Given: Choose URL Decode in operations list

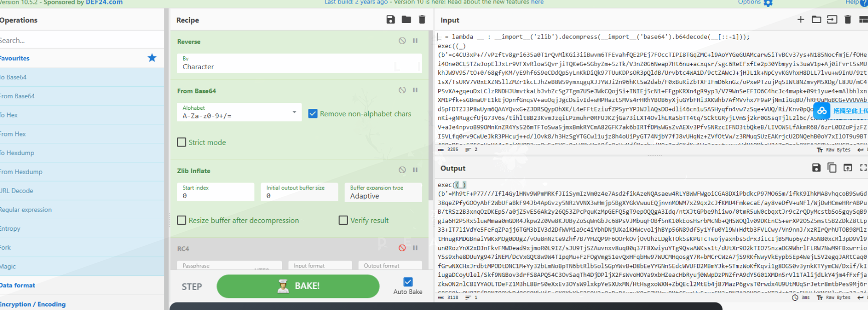Looking at the screenshot, I should pyautogui.click(x=17, y=191).
